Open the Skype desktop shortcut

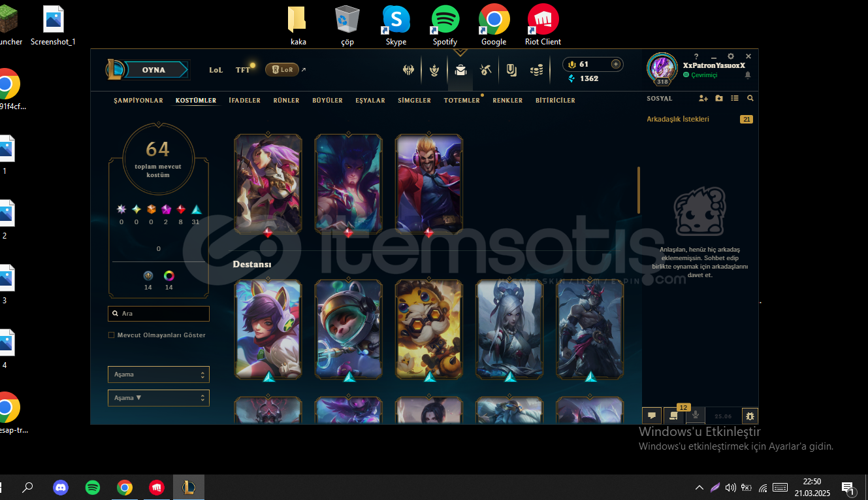point(396,25)
